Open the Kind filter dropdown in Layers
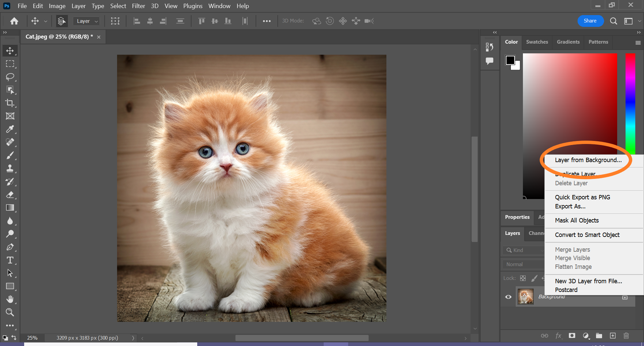644x346 pixels. pyautogui.click(x=523, y=250)
